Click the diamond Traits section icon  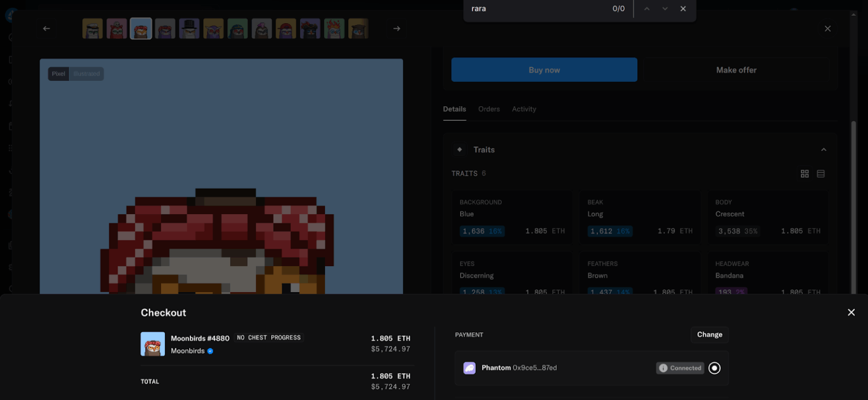pyautogui.click(x=459, y=150)
